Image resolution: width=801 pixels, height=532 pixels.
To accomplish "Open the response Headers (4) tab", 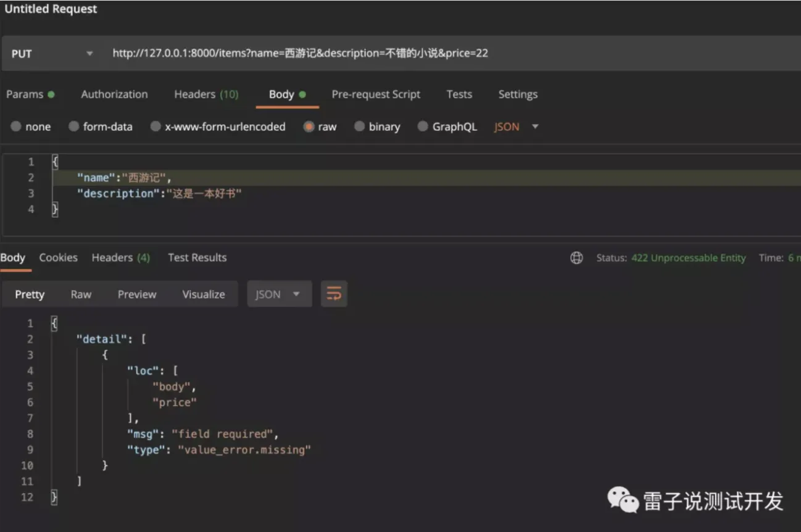I will point(121,258).
